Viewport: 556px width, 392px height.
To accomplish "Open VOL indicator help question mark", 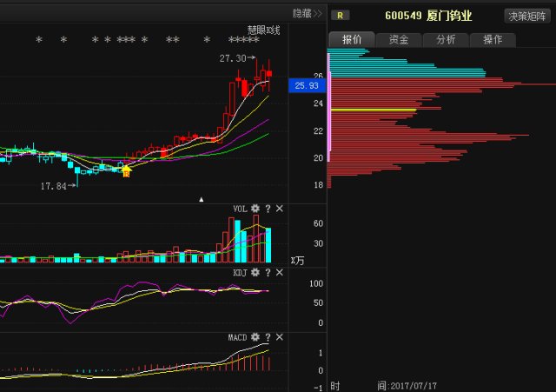I will point(268,209).
